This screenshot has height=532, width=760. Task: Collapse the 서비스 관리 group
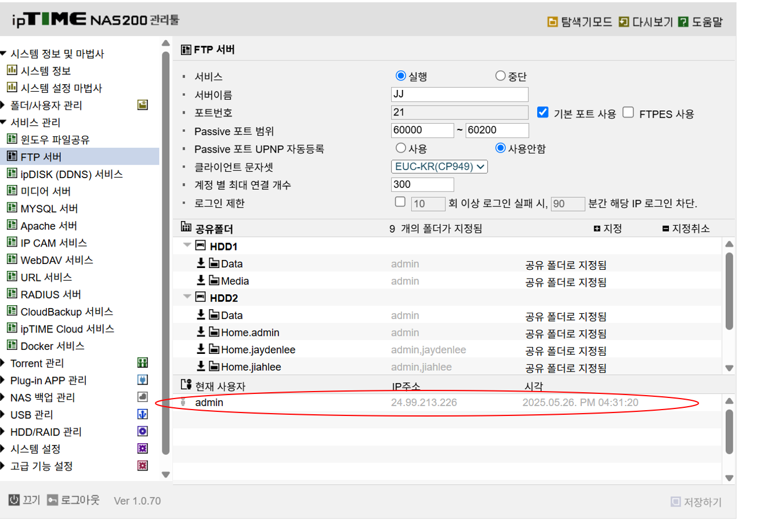pos(3,122)
